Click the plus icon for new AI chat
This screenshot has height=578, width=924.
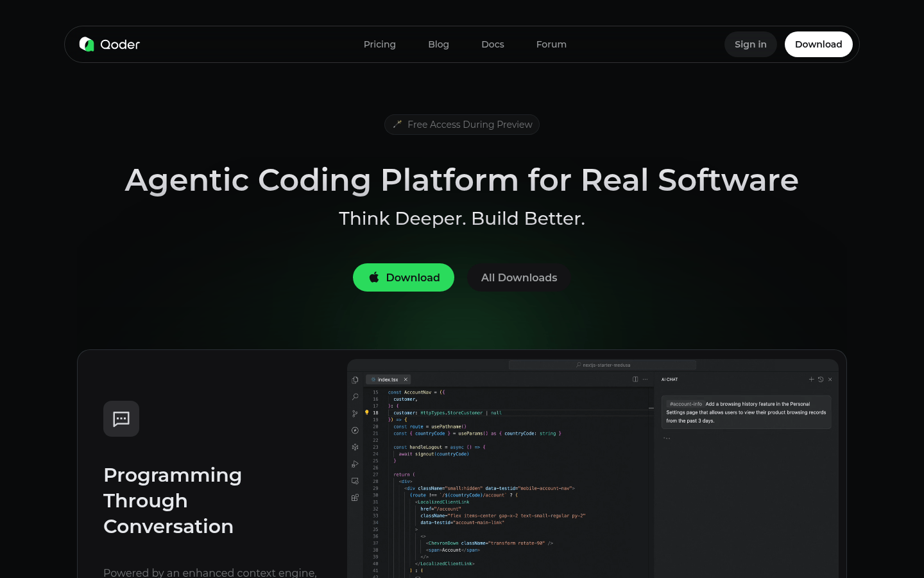click(811, 380)
